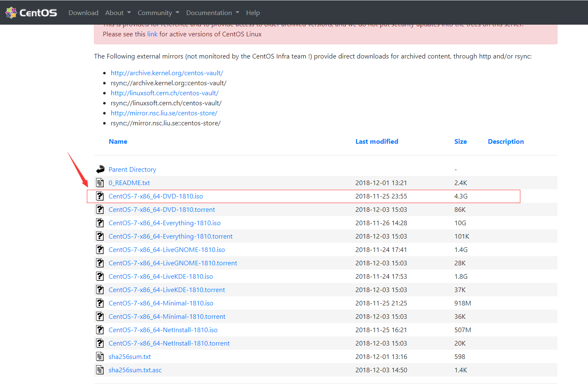This screenshot has height=384, width=588.
Task: Click the text-file icon beside sha256sum.txt.asc
Action: [x=100, y=370]
